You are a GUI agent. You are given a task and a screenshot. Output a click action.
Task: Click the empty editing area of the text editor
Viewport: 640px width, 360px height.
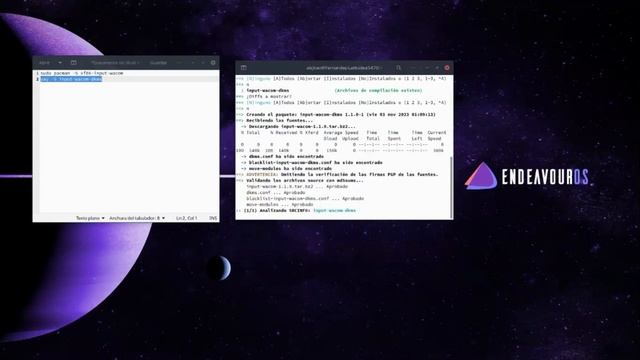(129, 147)
